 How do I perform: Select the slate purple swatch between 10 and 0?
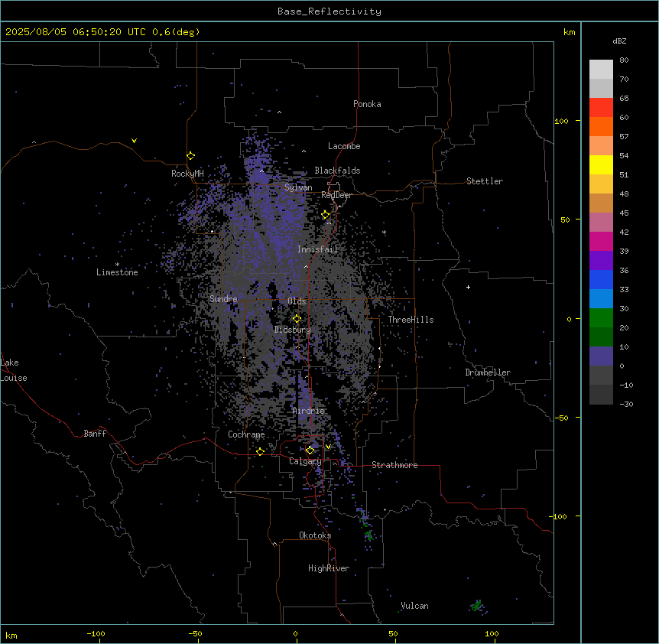pos(601,356)
